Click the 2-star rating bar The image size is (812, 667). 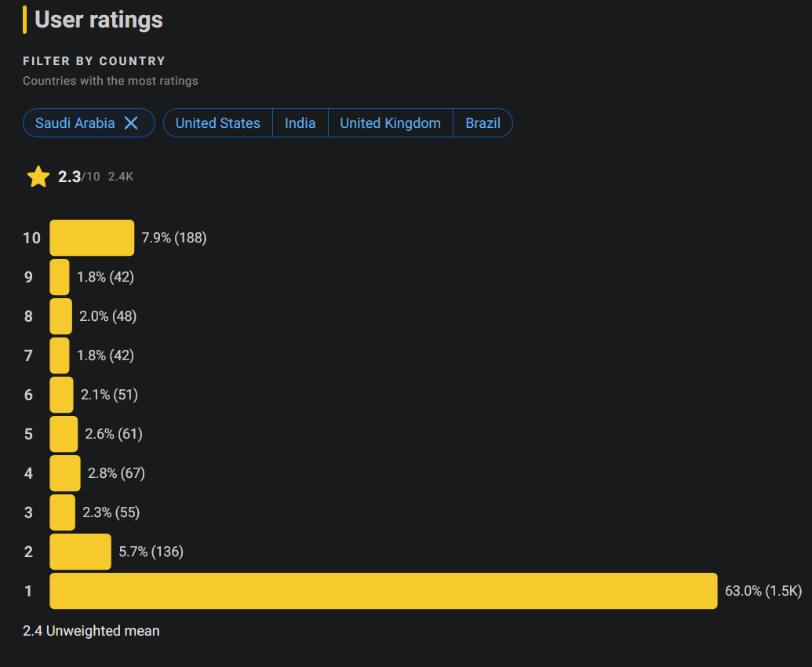[x=80, y=552]
